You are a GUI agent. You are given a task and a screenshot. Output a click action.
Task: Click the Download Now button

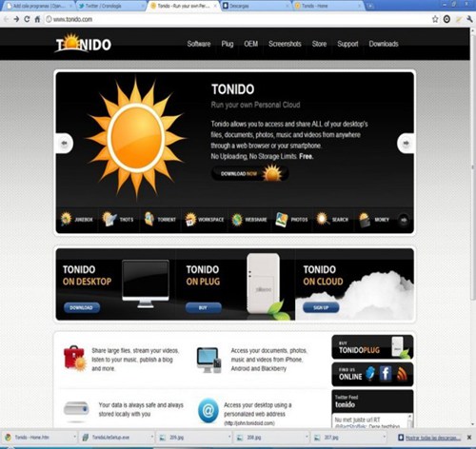tap(250, 173)
